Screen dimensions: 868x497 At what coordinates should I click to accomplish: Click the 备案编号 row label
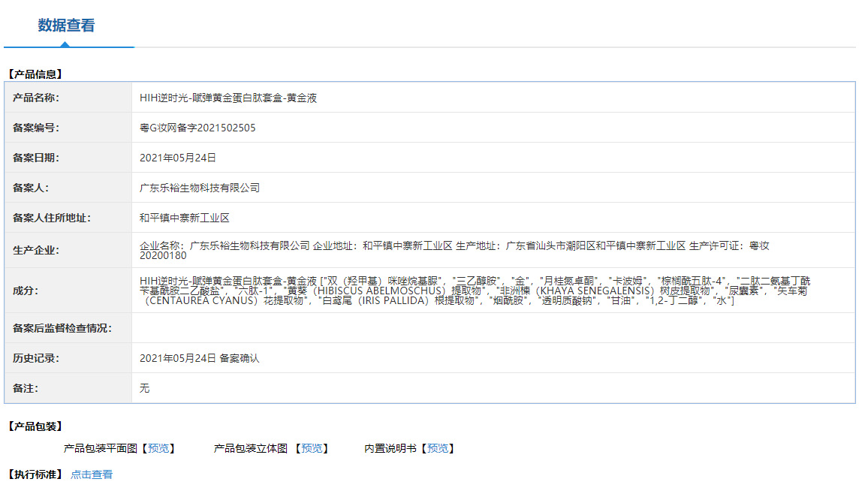pyautogui.click(x=36, y=128)
